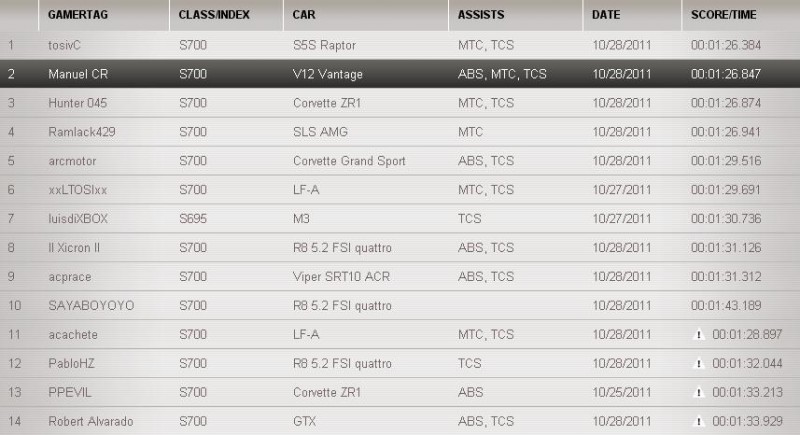Click warning icon beside Robert Alvarado's time
The width and height of the screenshot is (800, 435).
[699, 422]
